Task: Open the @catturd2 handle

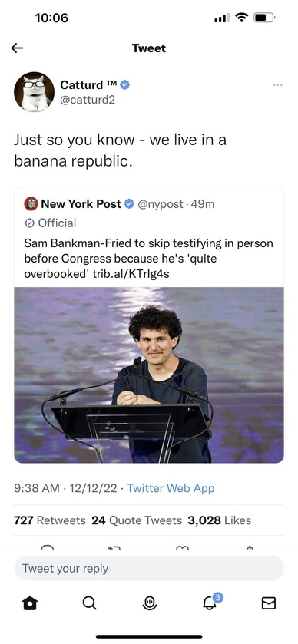Action: point(88,100)
